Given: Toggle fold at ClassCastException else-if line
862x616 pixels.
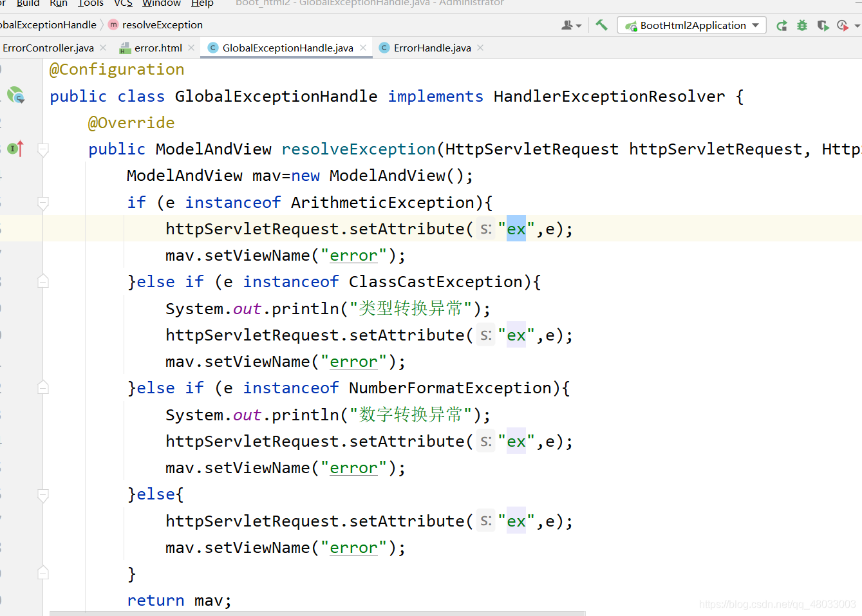Looking at the screenshot, I should 43,281.
